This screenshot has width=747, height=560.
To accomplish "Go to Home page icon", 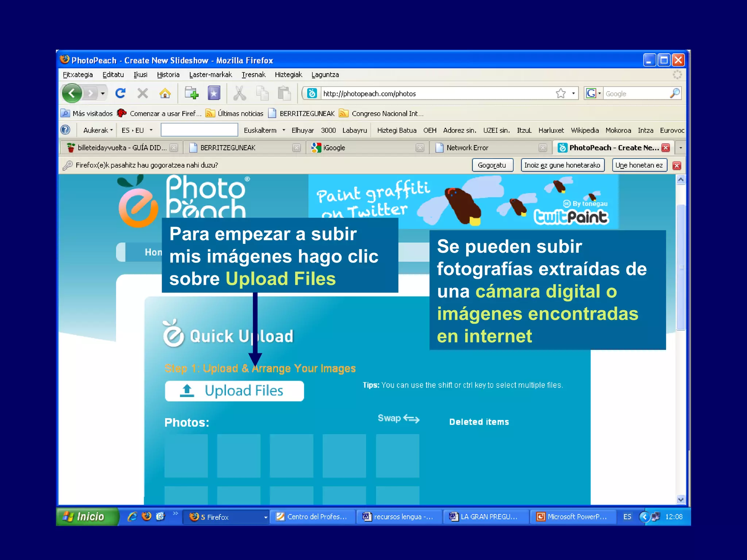I will pyautogui.click(x=165, y=93).
